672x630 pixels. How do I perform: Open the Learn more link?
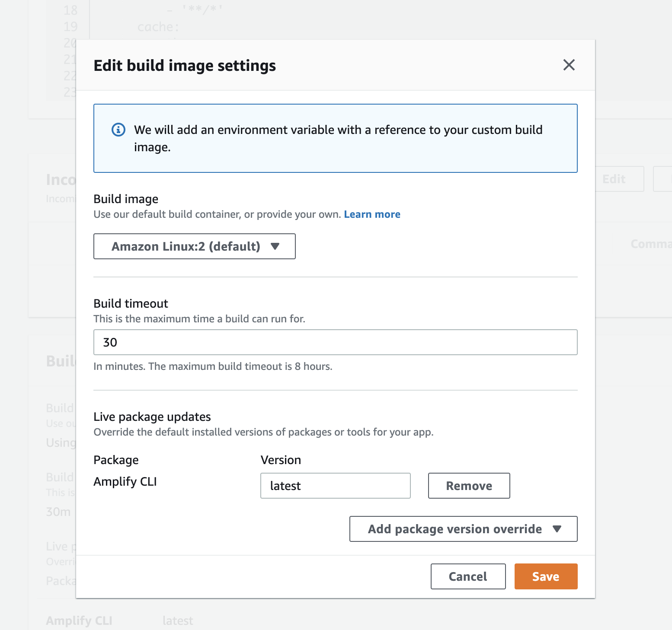pyautogui.click(x=372, y=214)
